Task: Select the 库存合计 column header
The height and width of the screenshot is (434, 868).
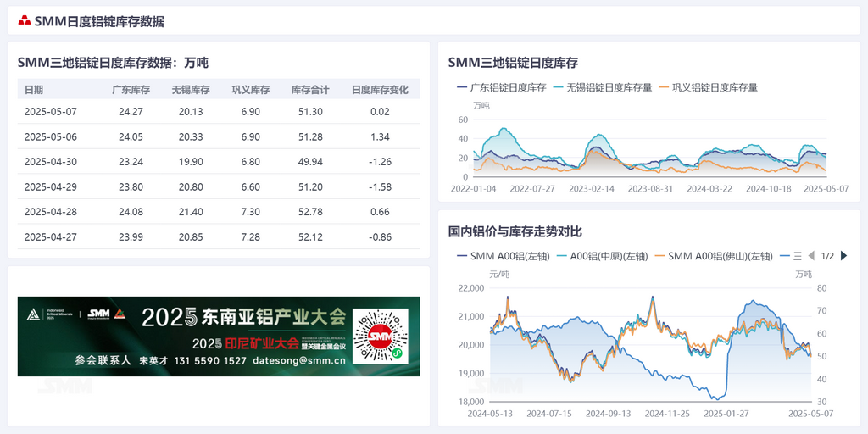Action: point(310,90)
